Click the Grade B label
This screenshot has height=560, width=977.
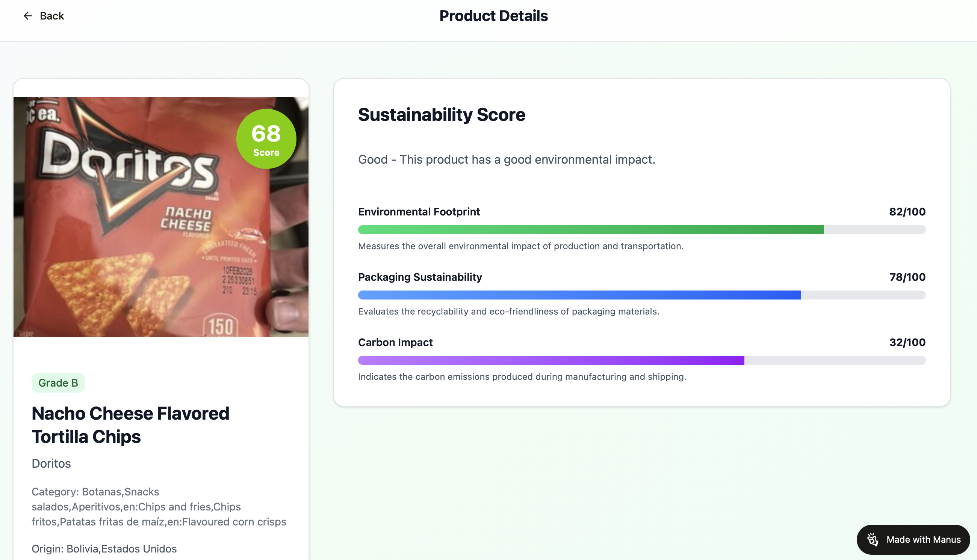58,383
